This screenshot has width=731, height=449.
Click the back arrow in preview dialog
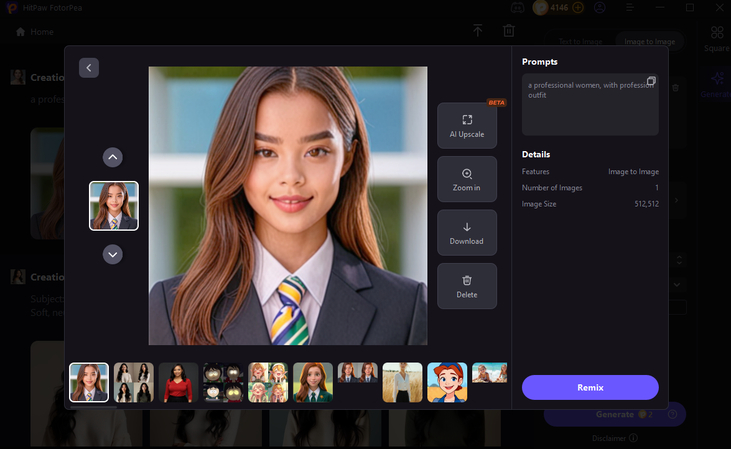[89, 68]
